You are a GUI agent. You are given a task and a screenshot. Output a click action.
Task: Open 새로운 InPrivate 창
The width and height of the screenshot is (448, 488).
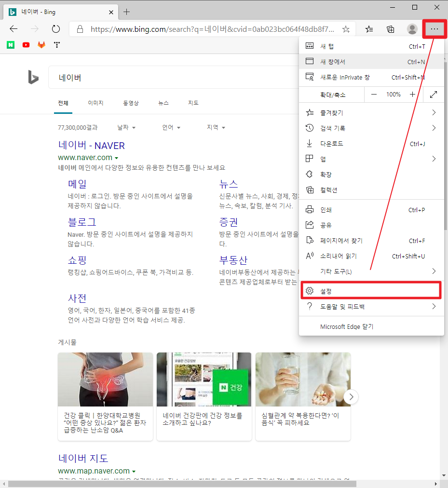pos(371,77)
